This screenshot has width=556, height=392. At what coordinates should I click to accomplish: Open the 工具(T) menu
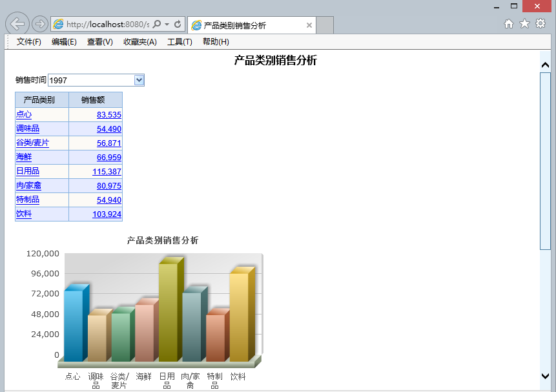(180, 42)
